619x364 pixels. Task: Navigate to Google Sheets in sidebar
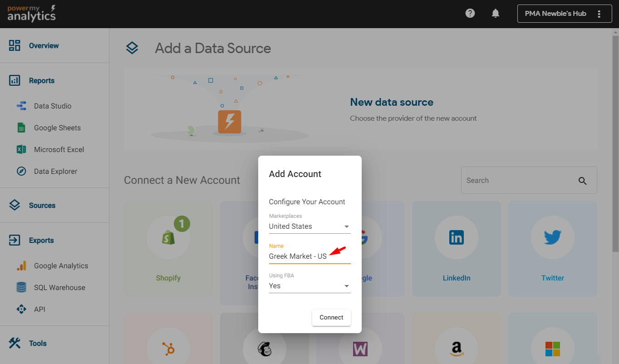tap(57, 128)
